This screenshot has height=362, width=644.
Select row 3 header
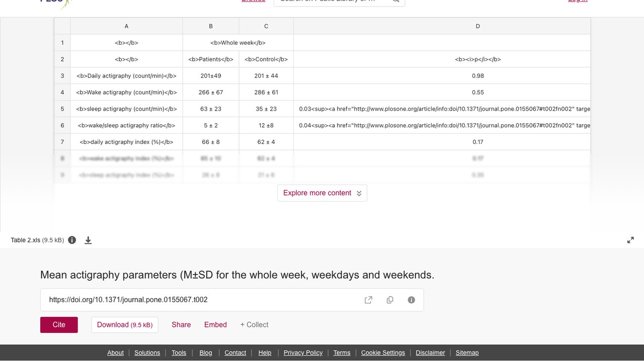pos(62,76)
